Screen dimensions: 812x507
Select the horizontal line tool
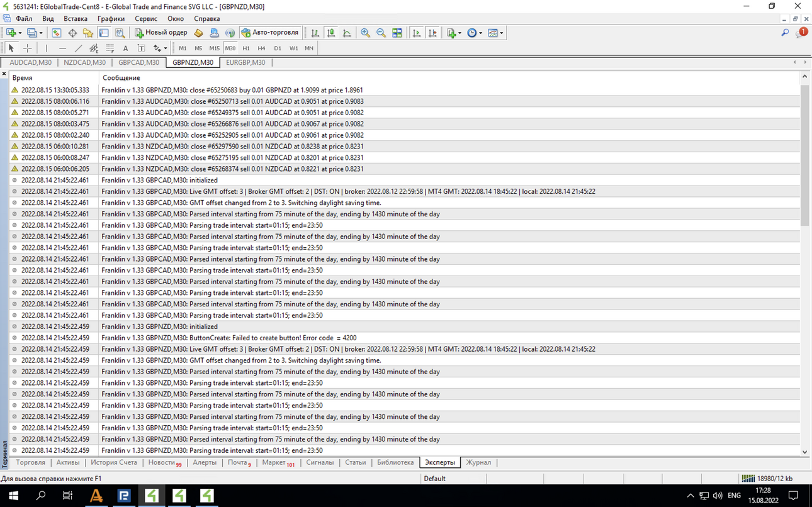[x=62, y=48]
